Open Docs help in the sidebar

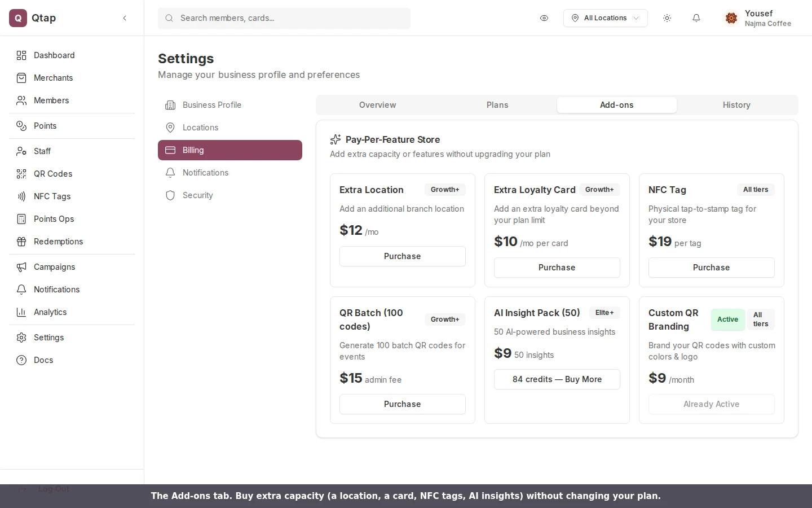72,360
